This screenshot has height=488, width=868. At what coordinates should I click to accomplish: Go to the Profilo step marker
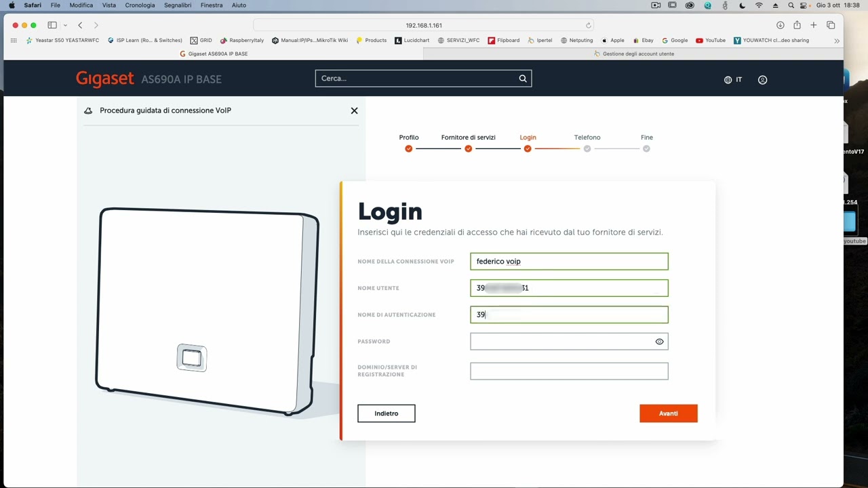(408, 148)
